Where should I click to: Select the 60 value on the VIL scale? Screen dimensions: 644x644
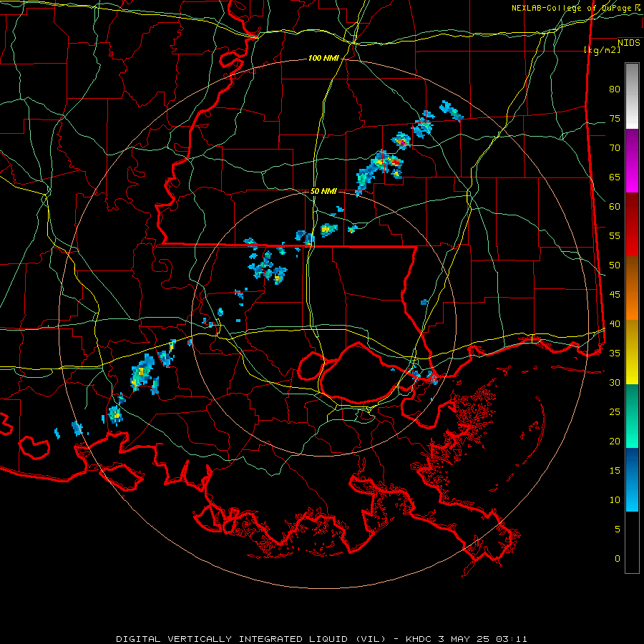[x=615, y=207]
